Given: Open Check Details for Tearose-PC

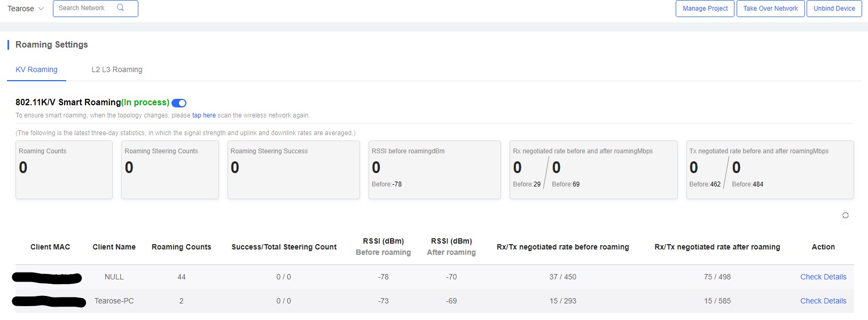Looking at the screenshot, I should pos(823,301).
